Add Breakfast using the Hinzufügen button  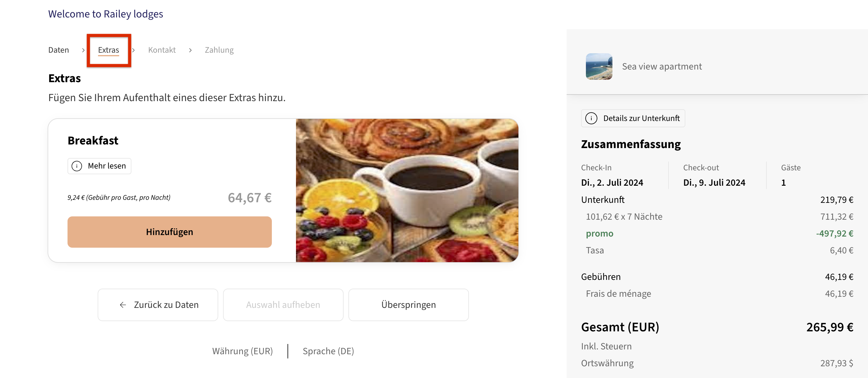pyautogui.click(x=169, y=231)
